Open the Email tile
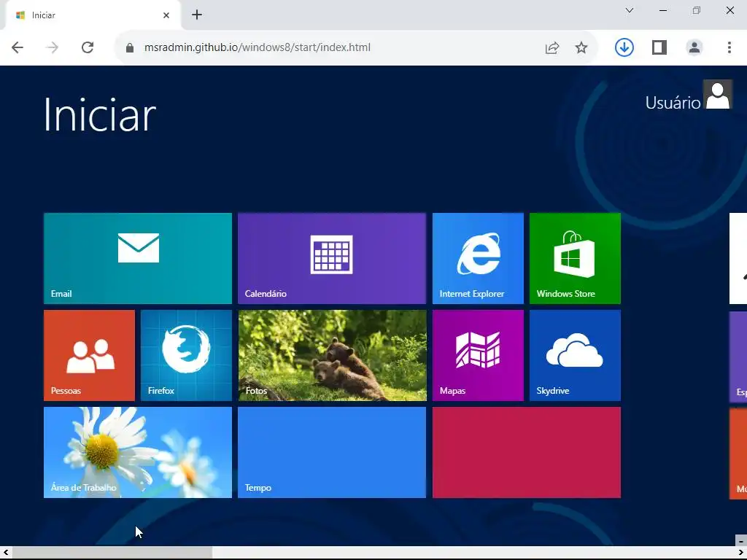This screenshot has width=747, height=560. [x=138, y=258]
